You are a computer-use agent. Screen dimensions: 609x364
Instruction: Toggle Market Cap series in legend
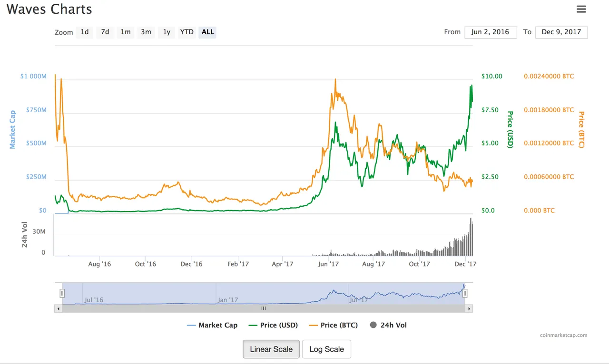pyautogui.click(x=212, y=325)
